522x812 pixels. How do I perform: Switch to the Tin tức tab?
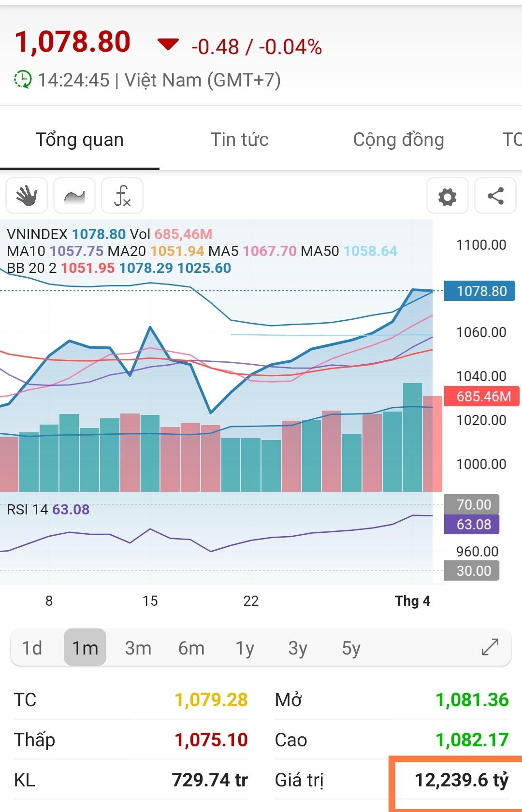[239, 140]
